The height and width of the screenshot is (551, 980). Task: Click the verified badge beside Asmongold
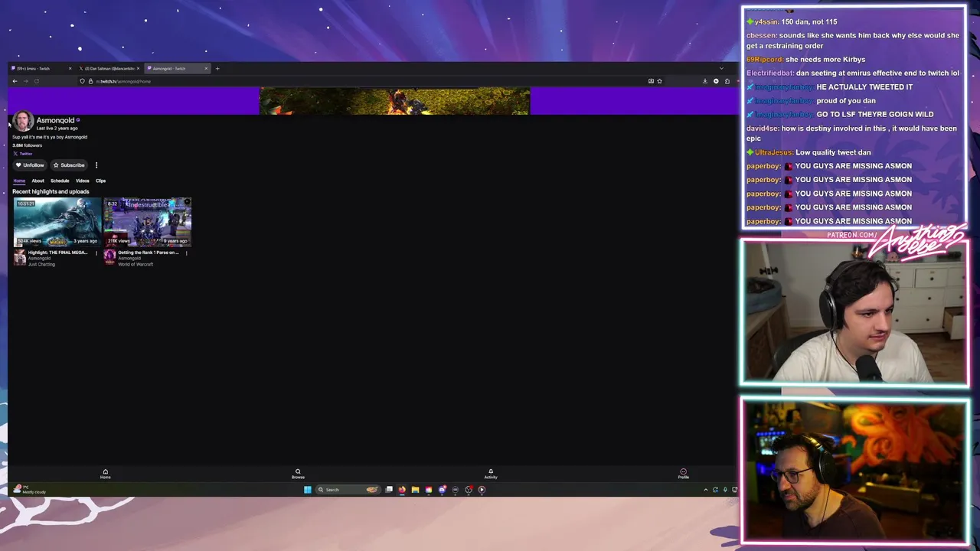[x=78, y=120]
